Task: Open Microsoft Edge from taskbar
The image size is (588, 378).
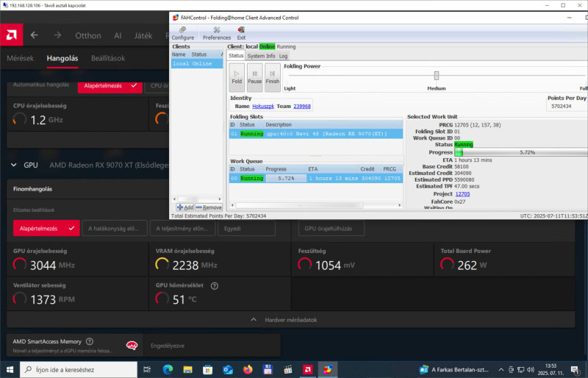Action: click(168, 370)
